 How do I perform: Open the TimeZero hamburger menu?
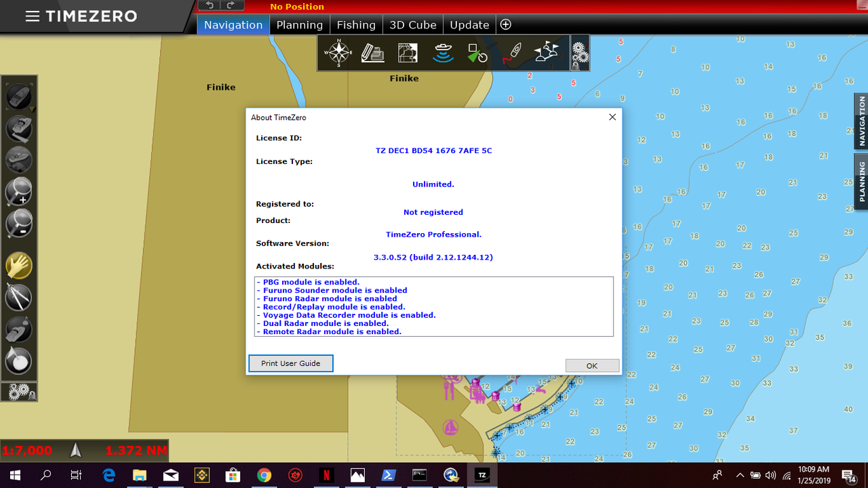32,16
